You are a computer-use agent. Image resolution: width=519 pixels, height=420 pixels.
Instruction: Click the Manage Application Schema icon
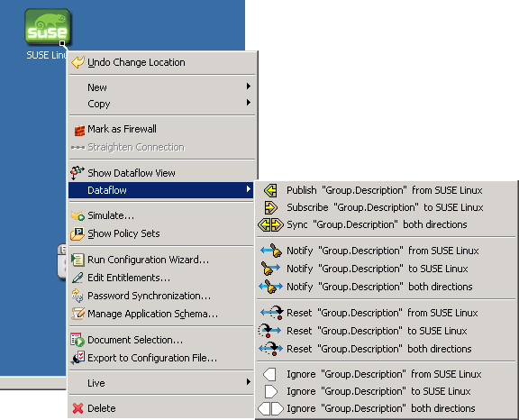[77, 314]
